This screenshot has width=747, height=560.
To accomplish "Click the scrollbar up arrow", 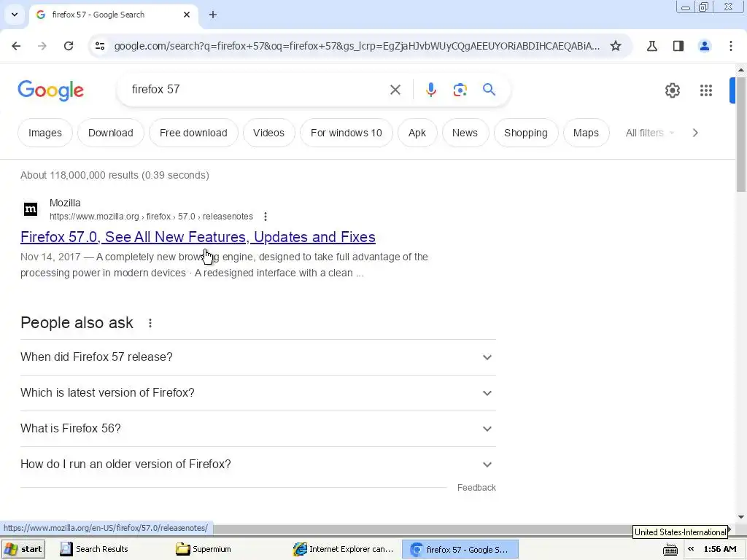I will [741, 70].
